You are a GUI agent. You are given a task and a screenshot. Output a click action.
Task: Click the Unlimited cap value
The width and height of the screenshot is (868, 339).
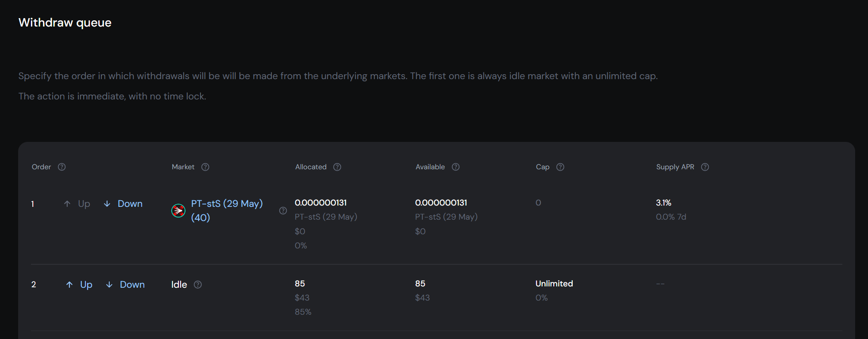[554, 284]
